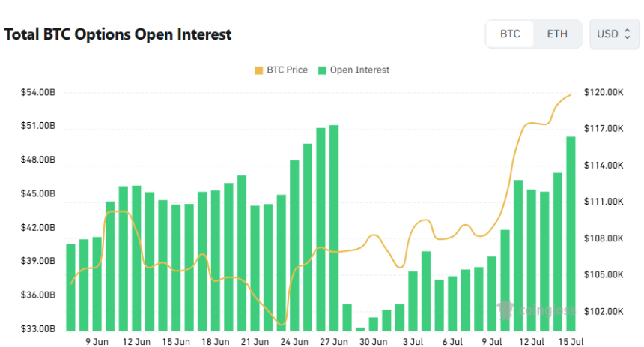Click the Total BTC Options Open Interest title
644x347 pixels.
tap(118, 34)
